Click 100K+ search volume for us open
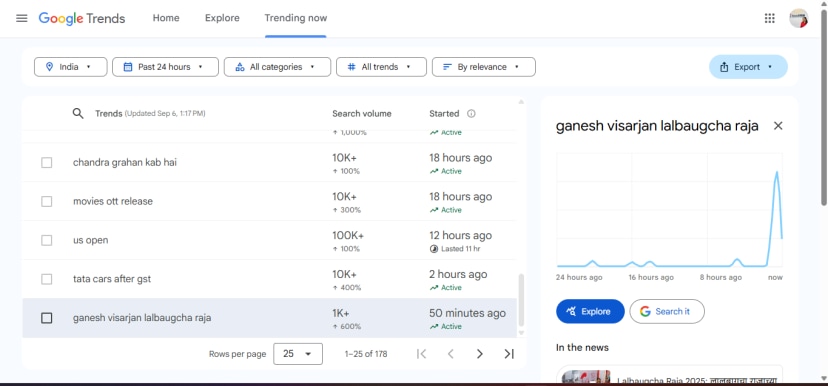The height and width of the screenshot is (386, 828). 348,236
